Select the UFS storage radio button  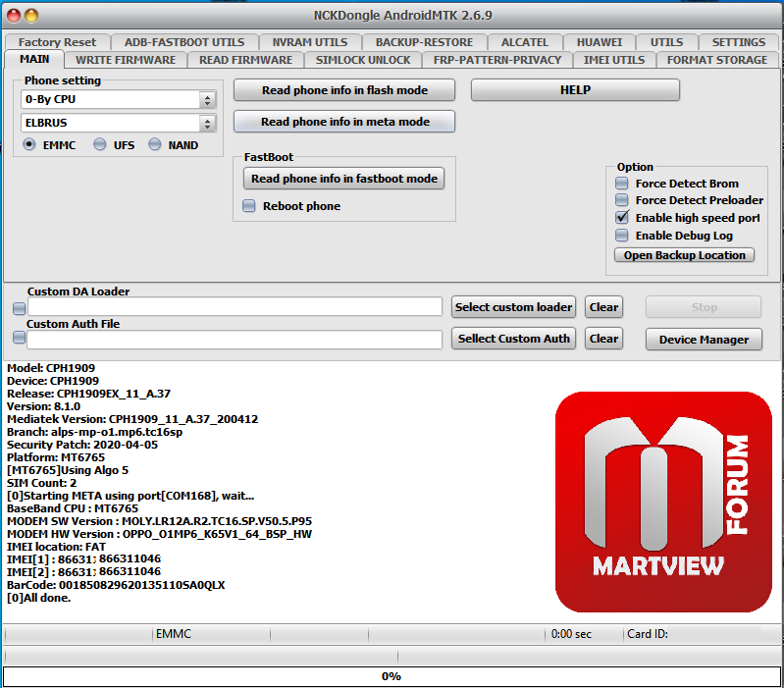tap(100, 145)
